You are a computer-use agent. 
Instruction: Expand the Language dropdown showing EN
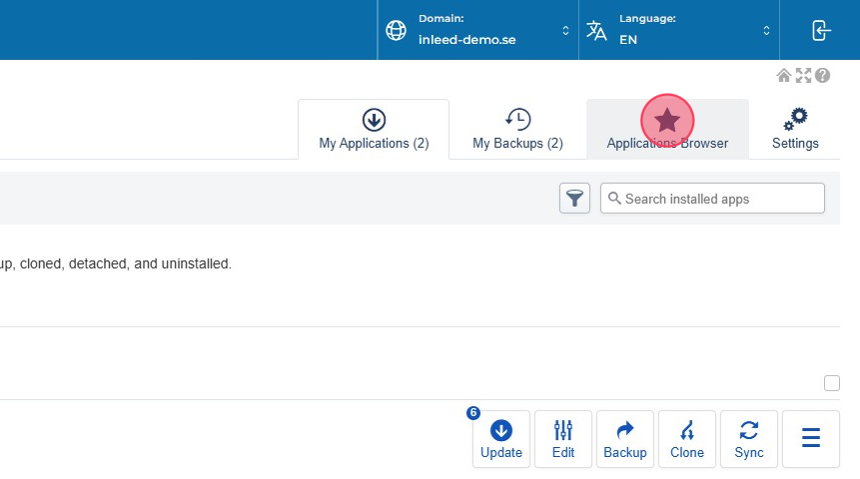point(680,30)
